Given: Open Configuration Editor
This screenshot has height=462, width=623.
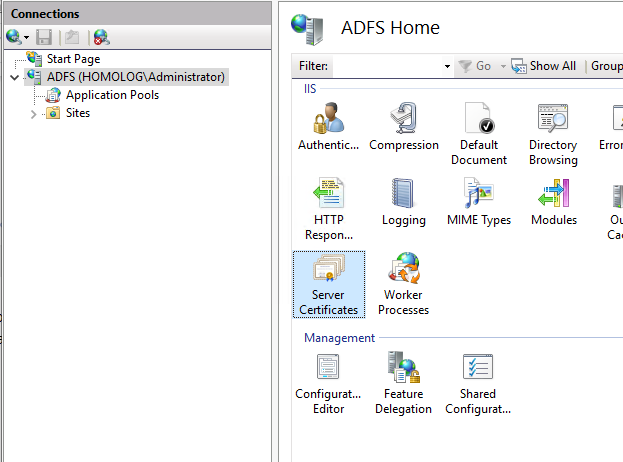Looking at the screenshot, I should tap(328, 384).
